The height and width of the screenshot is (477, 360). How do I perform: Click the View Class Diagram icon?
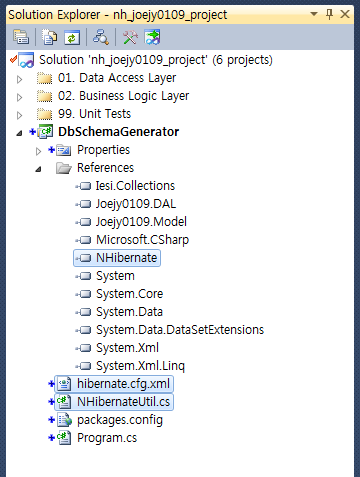(152, 37)
